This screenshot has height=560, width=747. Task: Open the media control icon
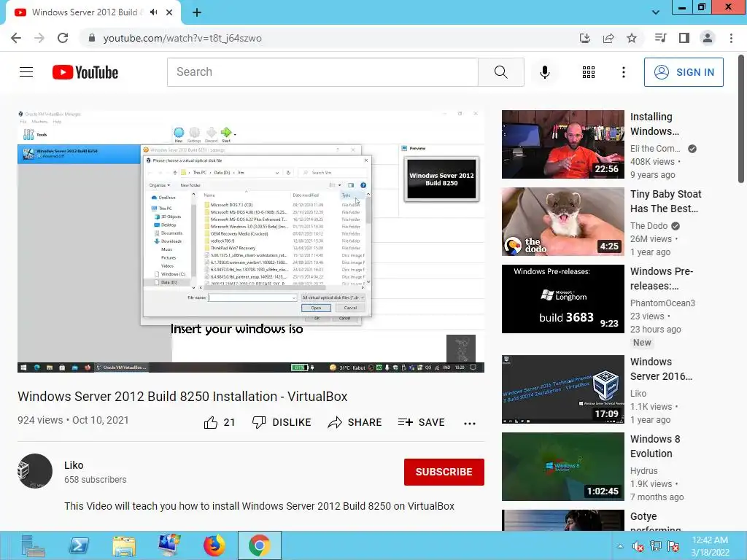point(661,38)
